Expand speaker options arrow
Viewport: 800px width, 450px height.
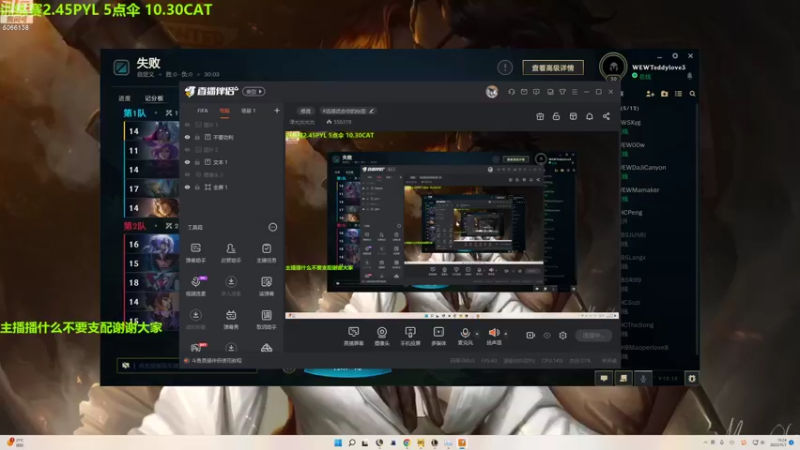[506, 334]
